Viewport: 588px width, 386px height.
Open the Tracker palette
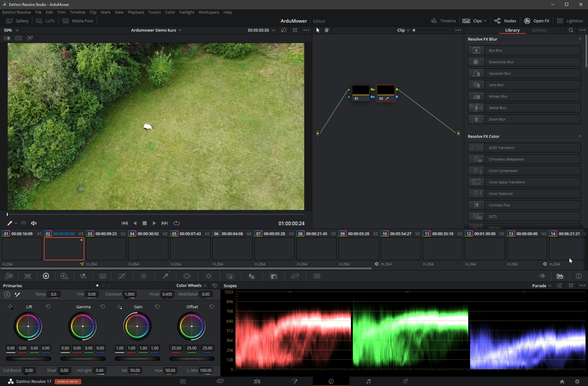coord(209,276)
